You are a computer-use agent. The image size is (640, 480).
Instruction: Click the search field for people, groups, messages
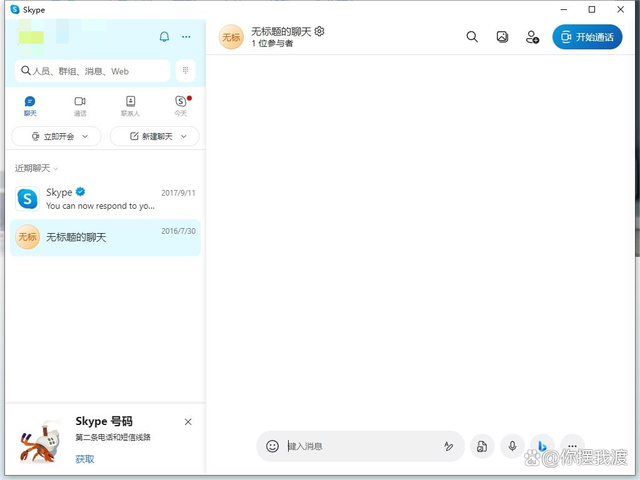(93, 71)
